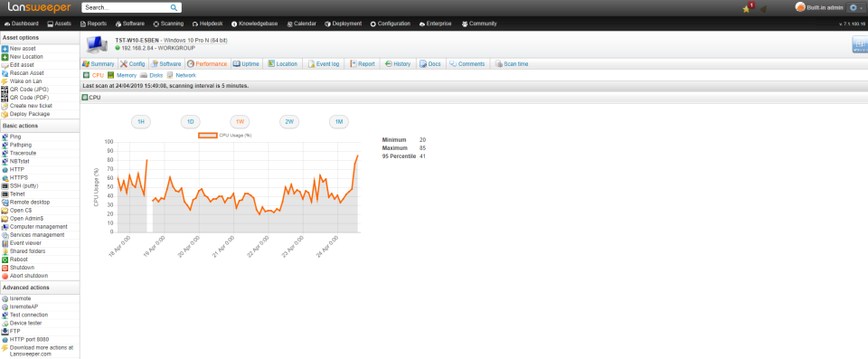This screenshot has width=868, height=359.
Task: Select the 1D time range button
Action: click(x=191, y=122)
